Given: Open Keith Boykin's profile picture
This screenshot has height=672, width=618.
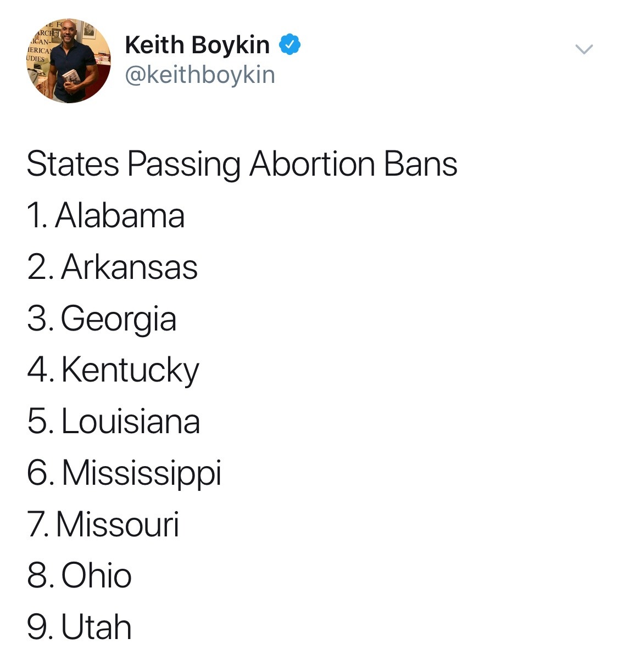Looking at the screenshot, I should (x=69, y=60).
